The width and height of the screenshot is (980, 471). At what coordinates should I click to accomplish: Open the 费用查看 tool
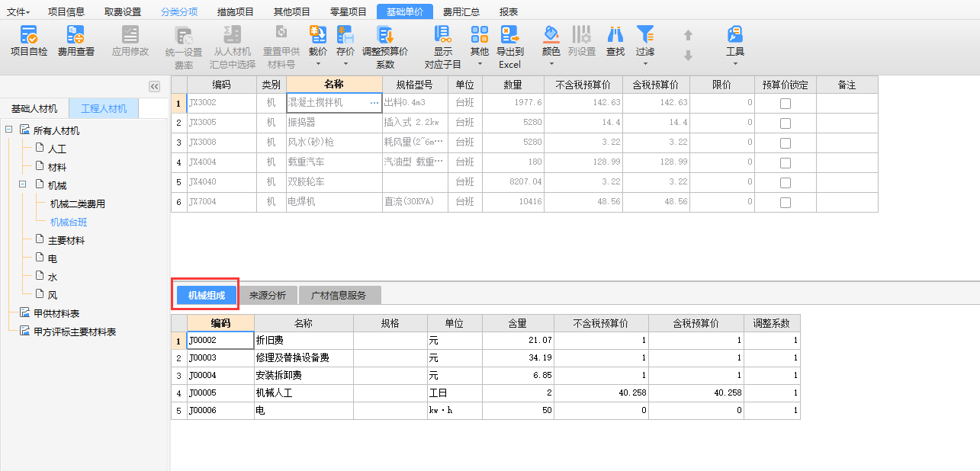click(x=76, y=35)
